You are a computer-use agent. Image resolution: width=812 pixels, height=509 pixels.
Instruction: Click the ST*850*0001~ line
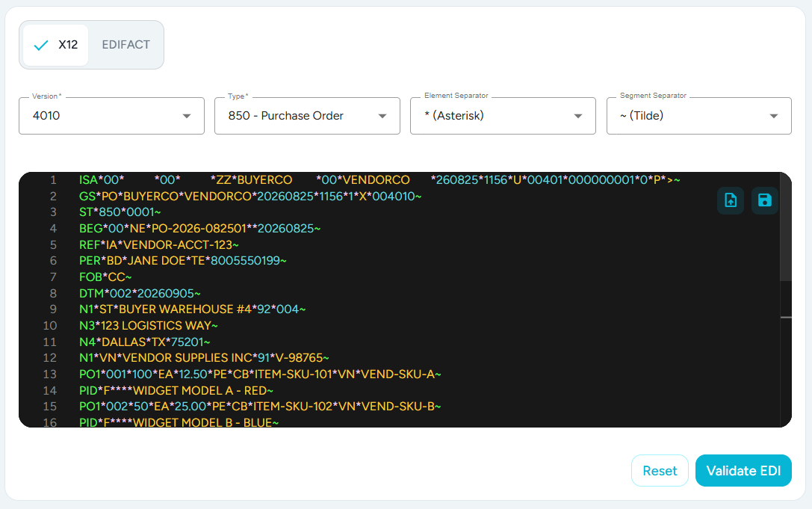click(120, 212)
